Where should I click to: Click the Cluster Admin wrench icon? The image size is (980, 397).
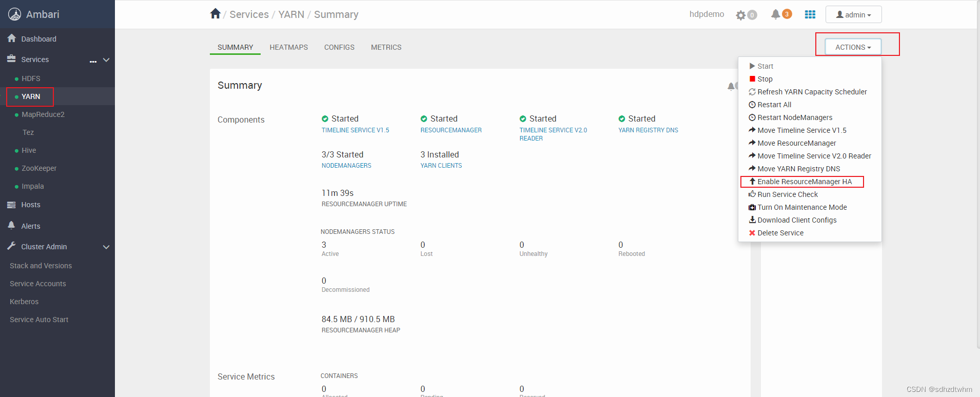[x=11, y=246]
